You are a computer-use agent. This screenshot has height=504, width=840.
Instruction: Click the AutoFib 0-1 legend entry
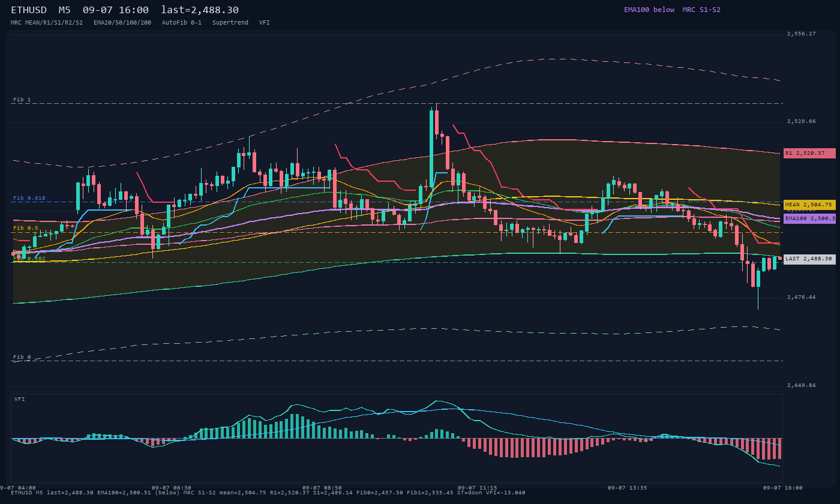[x=182, y=22]
